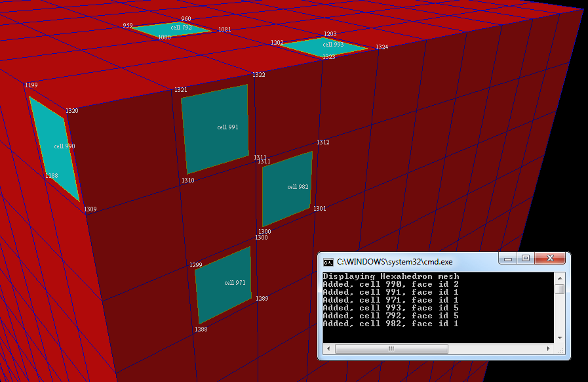
Task: Select the highlighted face of cell 990
Action: click(54, 148)
